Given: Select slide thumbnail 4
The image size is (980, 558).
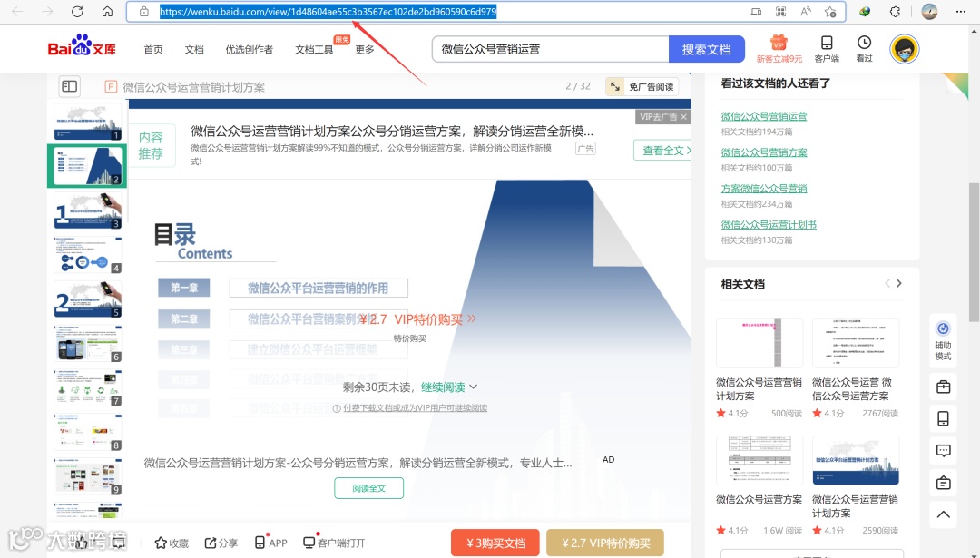Looking at the screenshot, I should tap(87, 254).
